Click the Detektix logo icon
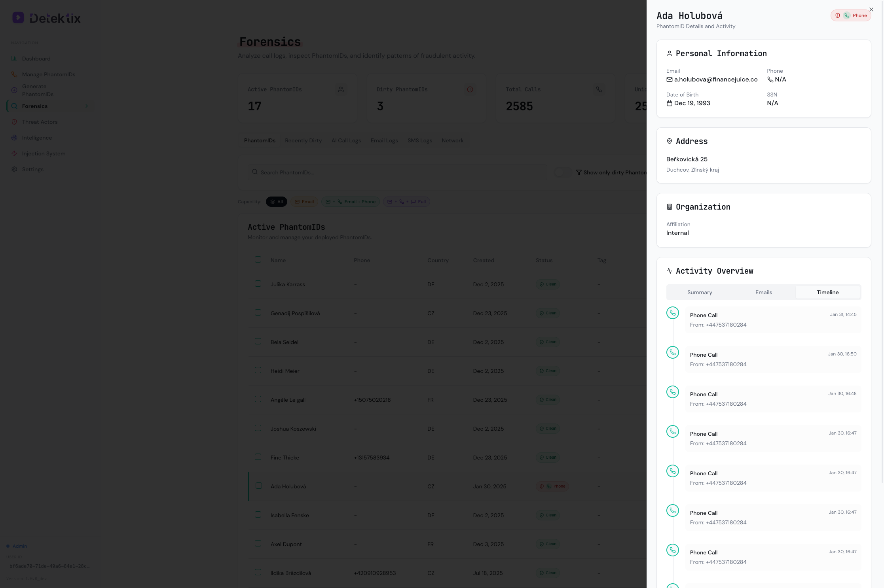Viewport: 884px width, 588px height. (18, 17)
